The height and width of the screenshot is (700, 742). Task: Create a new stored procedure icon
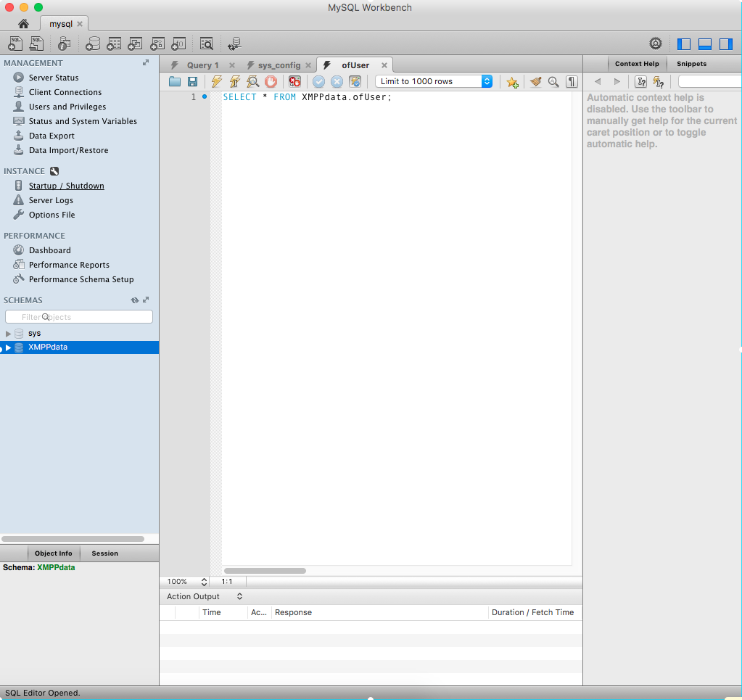pos(157,44)
